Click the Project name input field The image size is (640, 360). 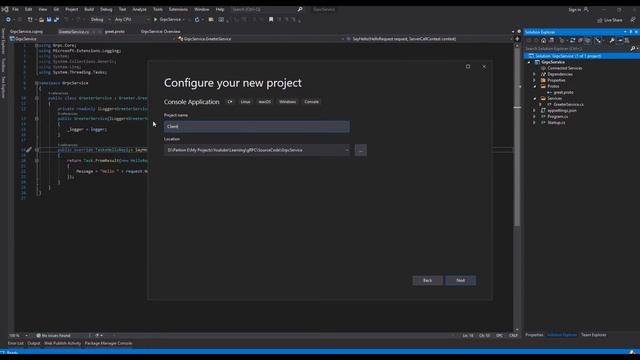tap(257, 127)
